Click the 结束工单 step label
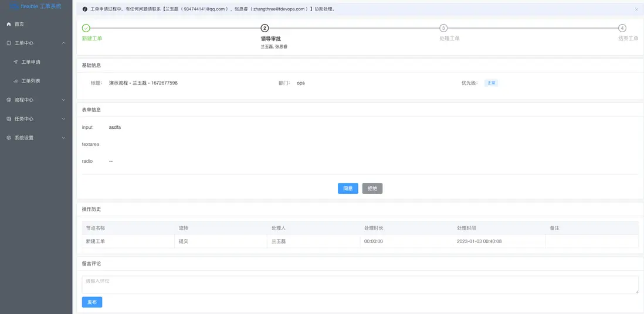 click(628, 39)
